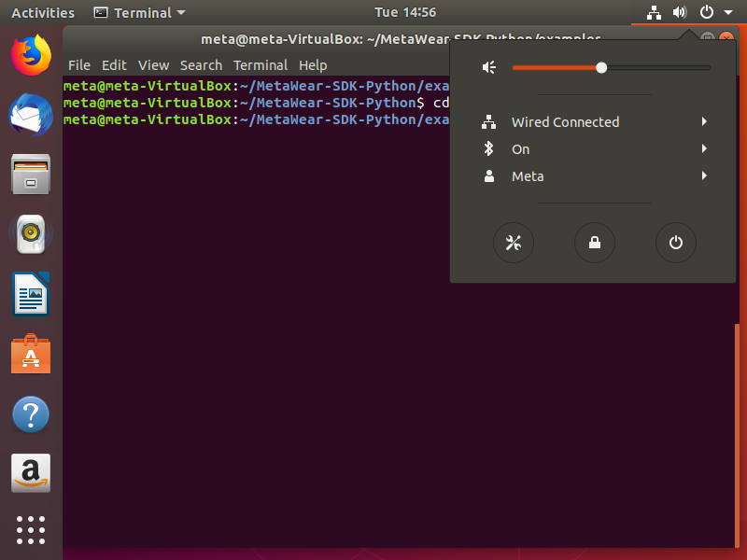The height and width of the screenshot is (560, 747).
Task: Lock the screen using the padlock button
Action: pyautogui.click(x=594, y=244)
